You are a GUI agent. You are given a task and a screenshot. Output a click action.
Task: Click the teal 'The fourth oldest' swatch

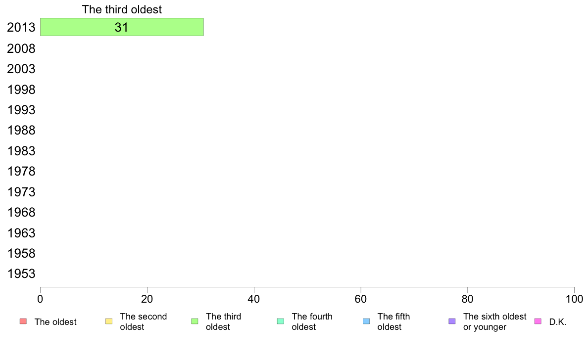click(x=281, y=321)
